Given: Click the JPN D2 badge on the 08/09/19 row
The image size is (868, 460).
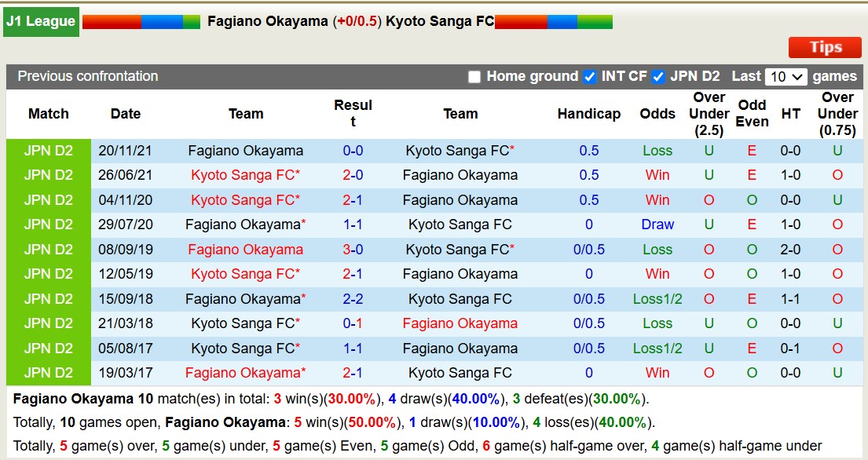Looking at the screenshot, I should pyautogui.click(x=49, y=250).
